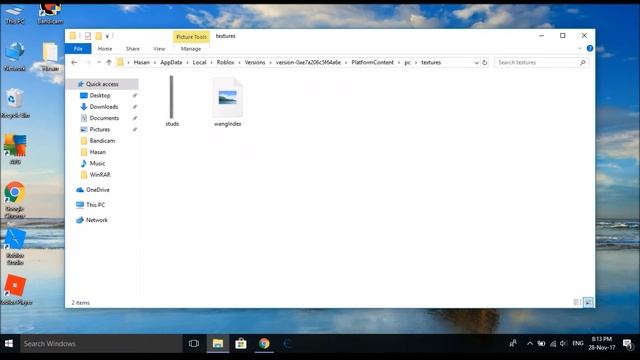The image size is (640, 360).
Task: Open Pictures in navigation pane
Action: pyautogui.click(x=100, y=129)
